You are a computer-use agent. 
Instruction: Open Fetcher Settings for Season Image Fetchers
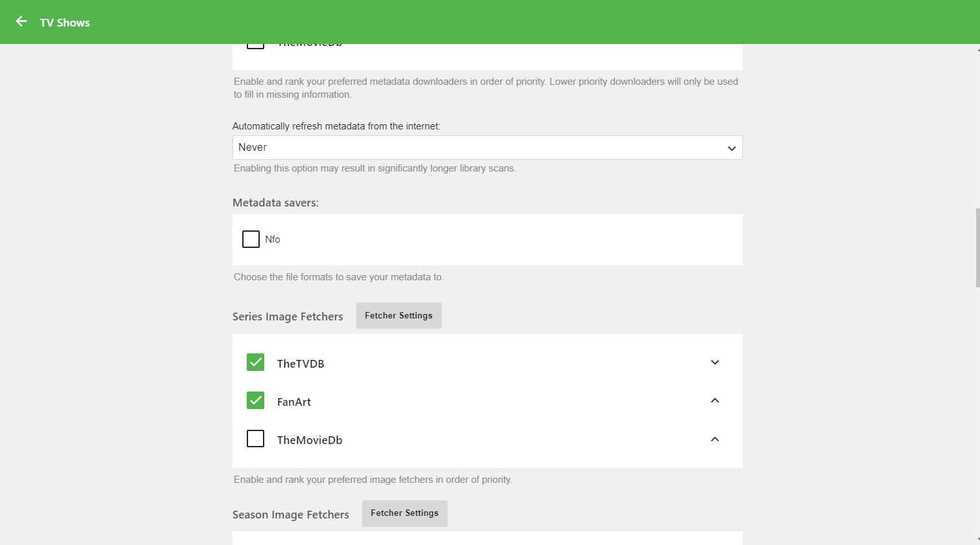[x=404, y=513]
